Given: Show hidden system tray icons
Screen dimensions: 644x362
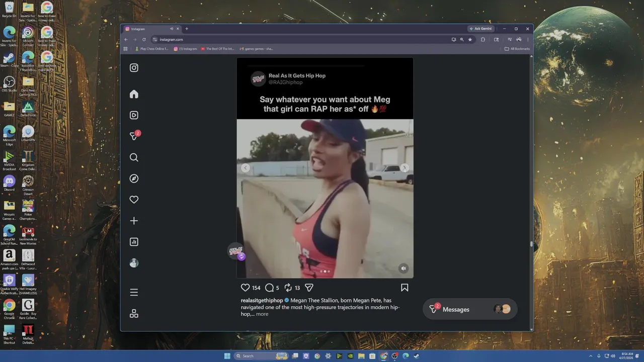Looking at the screenshot, I should (x=592, y=356).
